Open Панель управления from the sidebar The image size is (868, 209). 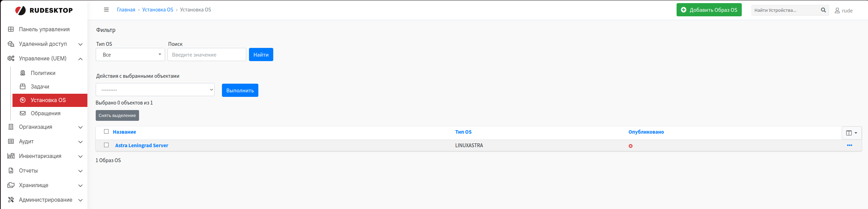point(44,29)
